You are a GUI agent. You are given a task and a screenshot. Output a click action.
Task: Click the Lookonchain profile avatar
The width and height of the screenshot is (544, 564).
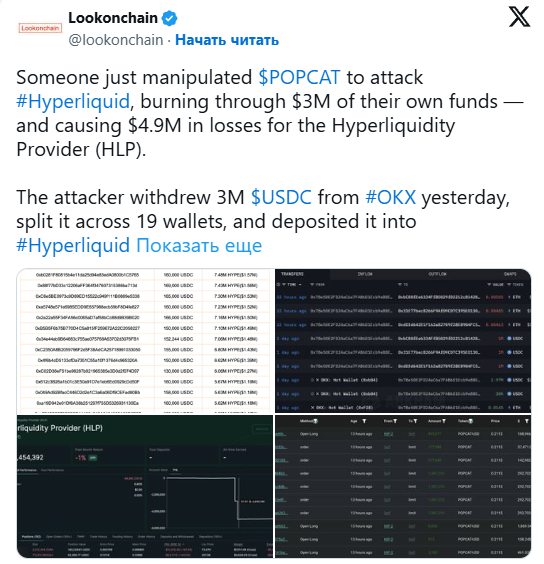[x=40, y=28]
